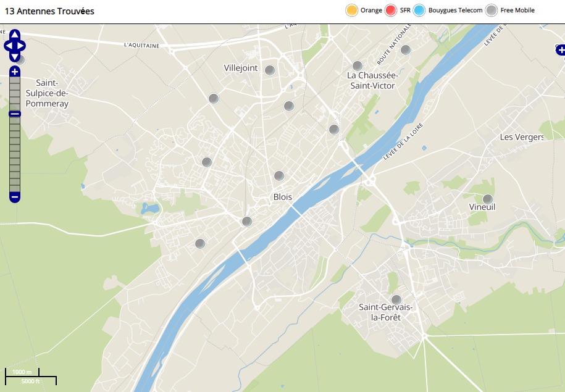
Task: Select antenna marker southwest of Blois label near river
Action: pos(247,222)
